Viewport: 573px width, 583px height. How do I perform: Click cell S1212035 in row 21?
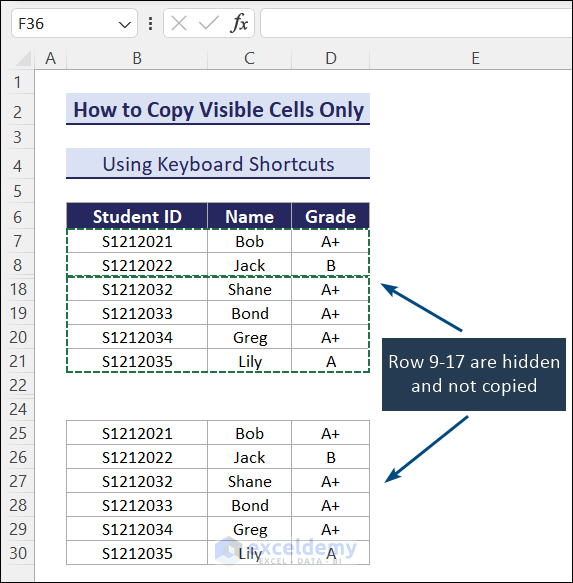(137, 361)
